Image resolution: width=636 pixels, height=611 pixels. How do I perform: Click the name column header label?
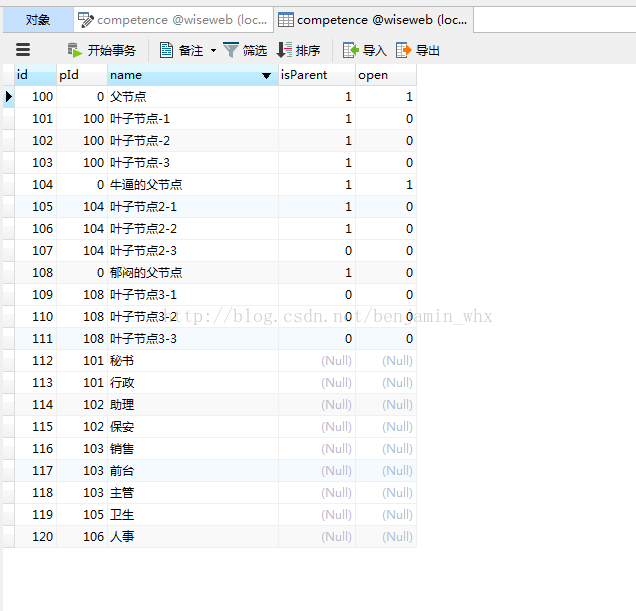click(x=126, y=75)
